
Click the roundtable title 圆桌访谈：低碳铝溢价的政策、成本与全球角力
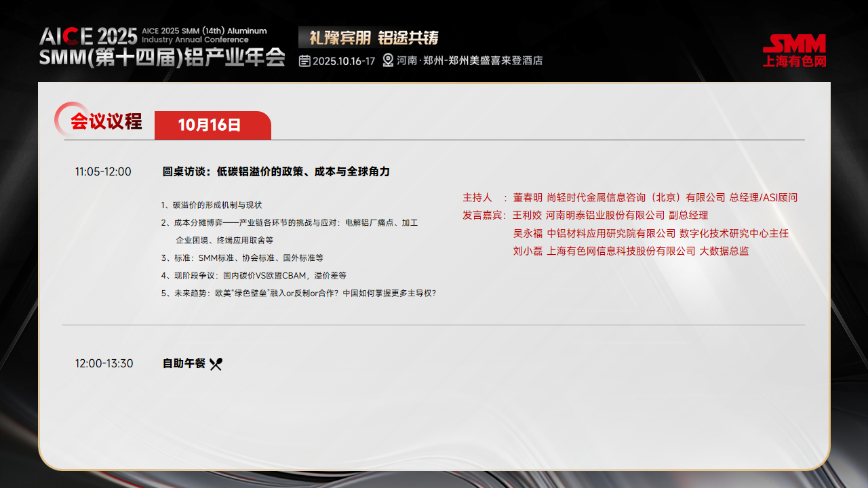[x=276, y=172]
